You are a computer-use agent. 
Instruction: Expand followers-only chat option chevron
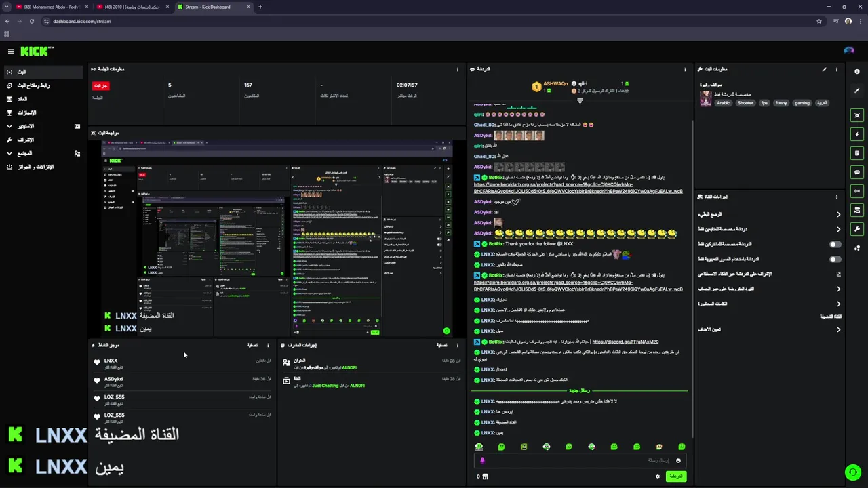click(839, 229)
